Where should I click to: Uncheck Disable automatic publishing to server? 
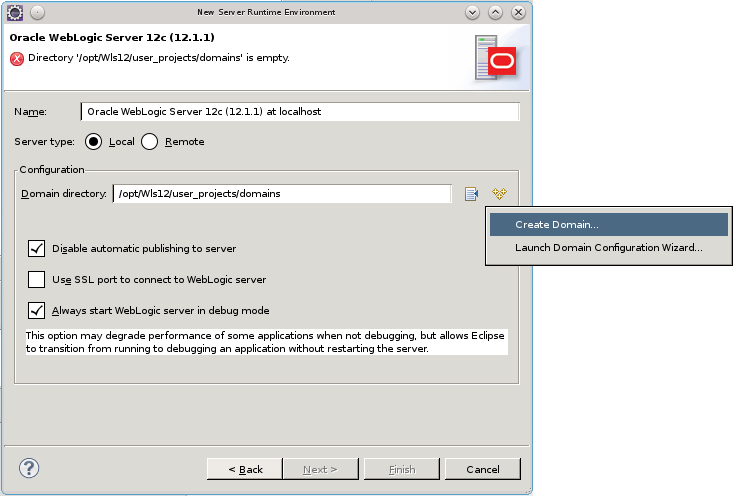[x=37, y=248]
